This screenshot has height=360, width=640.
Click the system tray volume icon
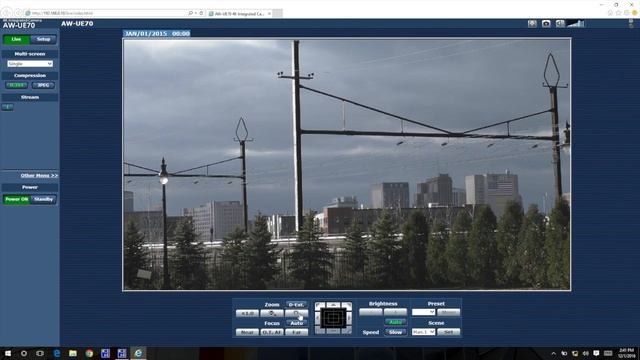586,353
